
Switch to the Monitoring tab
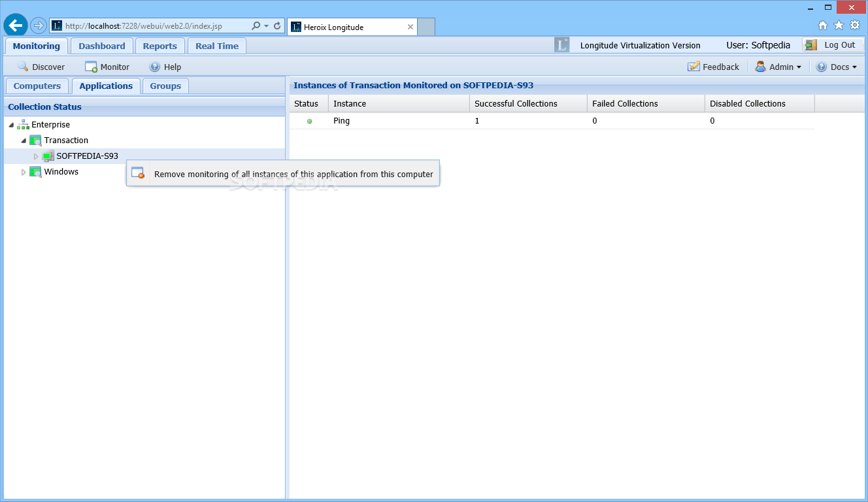pos(36,46)
